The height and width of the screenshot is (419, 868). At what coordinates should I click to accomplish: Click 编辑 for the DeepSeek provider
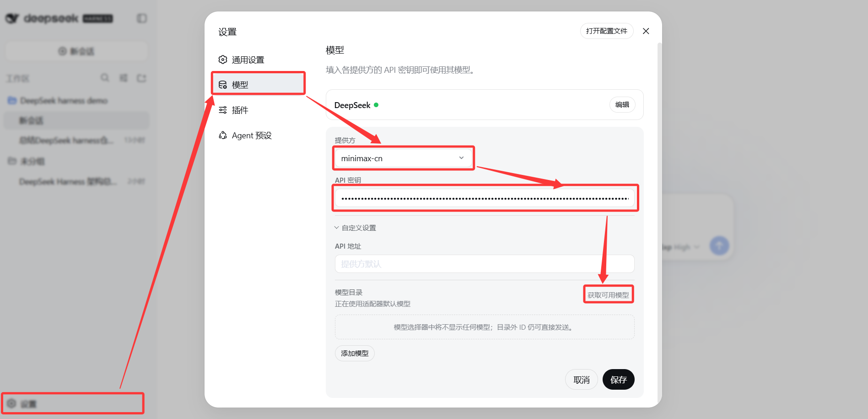click(x=622, y=105)
